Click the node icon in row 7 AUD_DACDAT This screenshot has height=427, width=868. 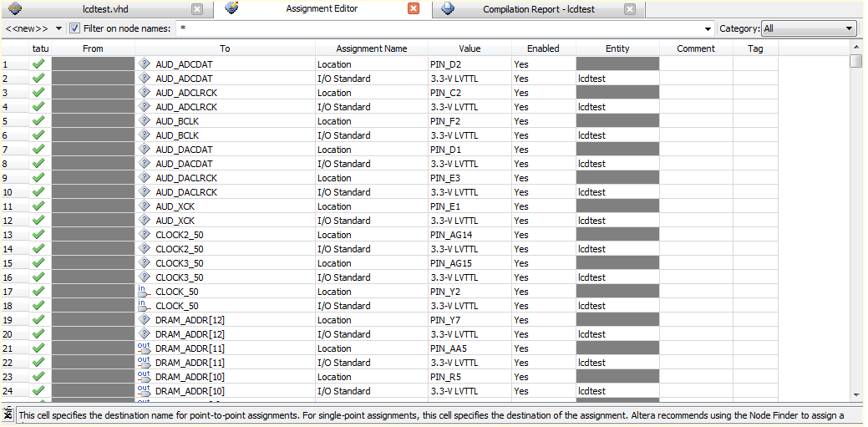tap(144, 149)
